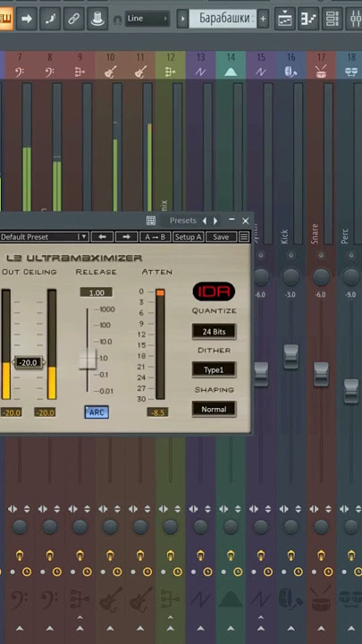Open the channel rack view icon
362x644 pixels.
pos(332,19)
